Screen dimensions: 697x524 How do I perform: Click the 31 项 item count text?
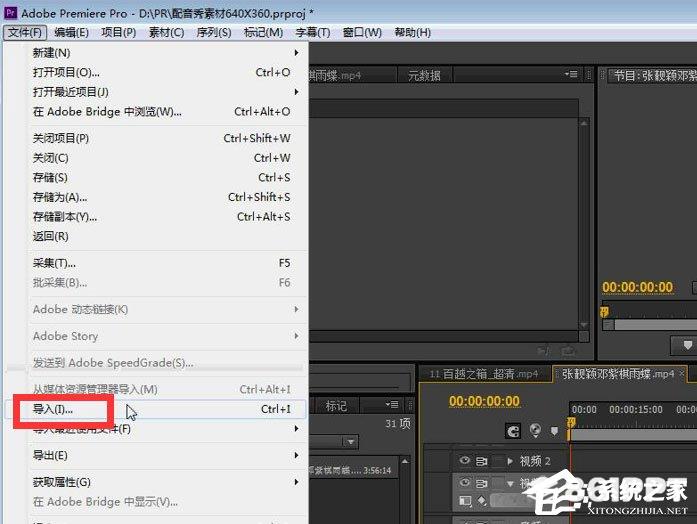pyautogui.click(x=398, y=423)
